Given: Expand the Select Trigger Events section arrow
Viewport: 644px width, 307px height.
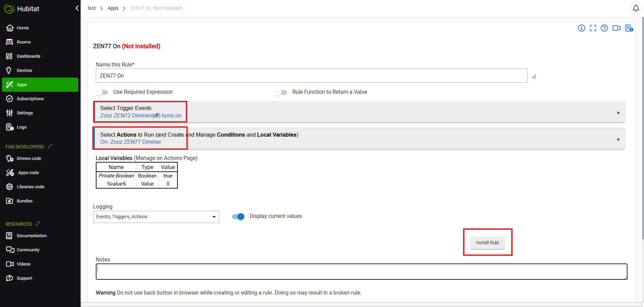Looking at the screenshot, I should click(x=618, y=113).
